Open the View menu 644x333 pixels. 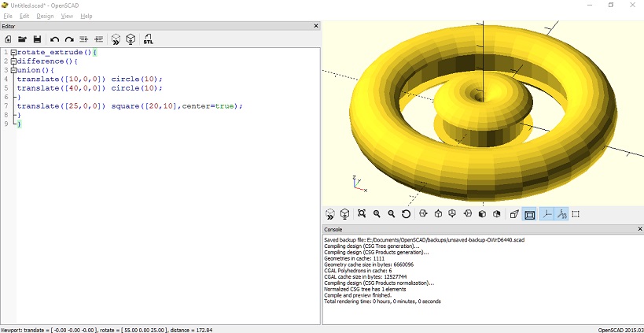(x=67, y=16)
